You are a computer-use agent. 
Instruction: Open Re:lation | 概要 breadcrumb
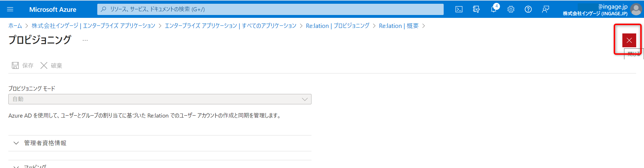tap(398, 26)
